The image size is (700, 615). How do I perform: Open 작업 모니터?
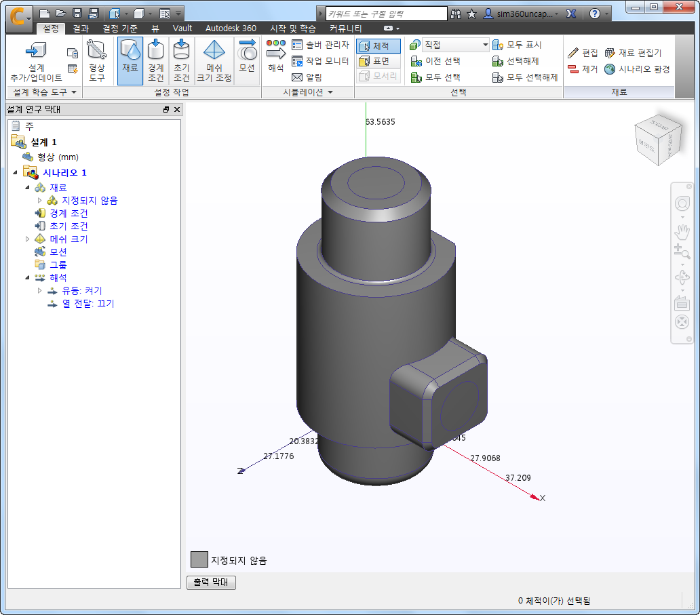[320, 61]
